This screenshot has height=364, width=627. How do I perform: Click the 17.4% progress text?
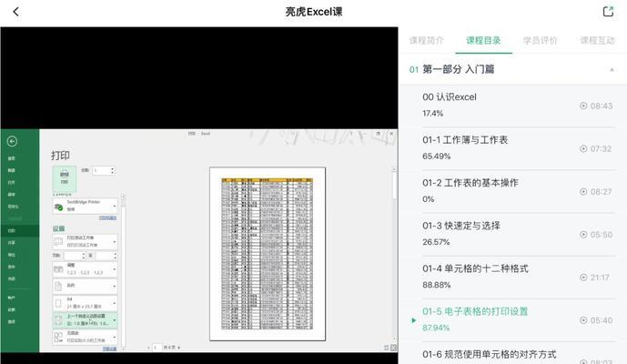click(432, 114)
